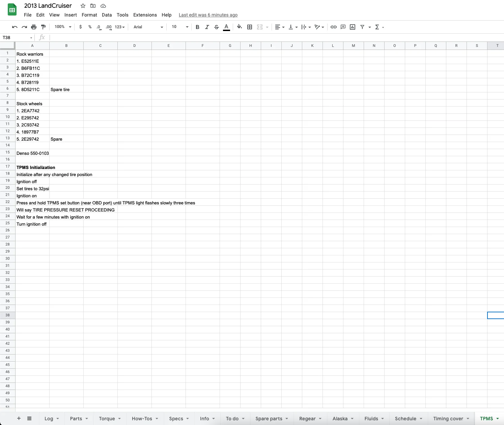Click the Name box showing T38

(17, 37)
